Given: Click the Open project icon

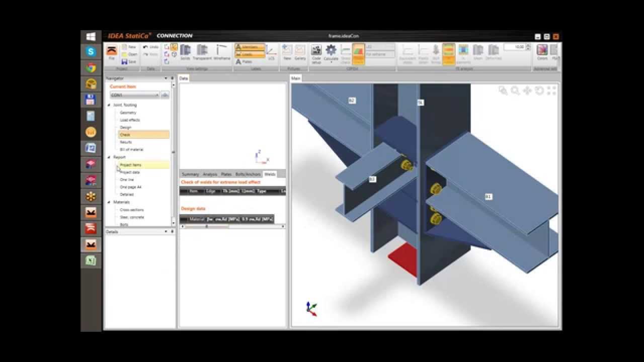Looking at the screenshot, I should click(129, 54).
